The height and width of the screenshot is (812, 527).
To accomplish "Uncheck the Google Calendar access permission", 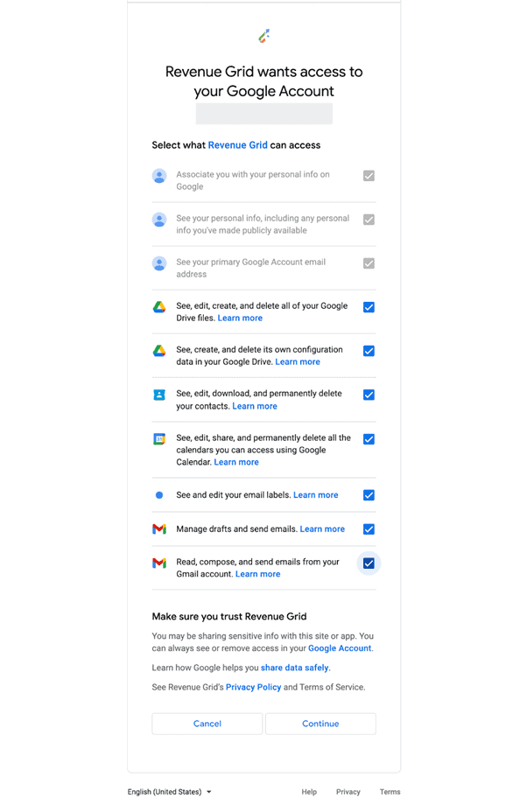I will click(369, 439).
